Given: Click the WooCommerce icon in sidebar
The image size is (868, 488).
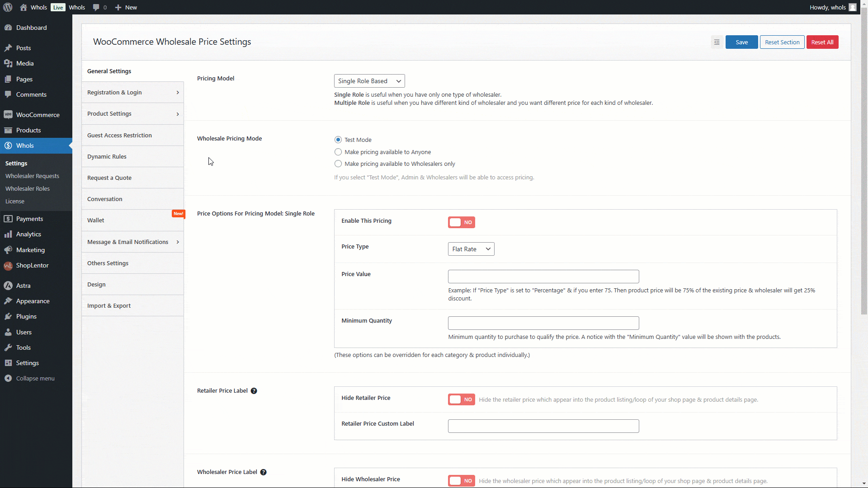Looking at the screenshot, I should click(8, 114).
